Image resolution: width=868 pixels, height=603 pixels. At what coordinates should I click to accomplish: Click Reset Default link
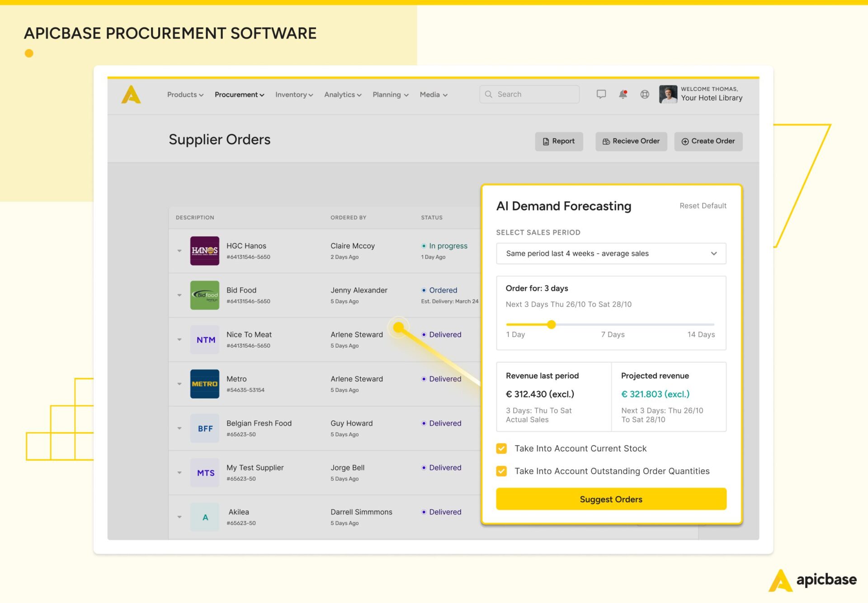pos(703,206)
